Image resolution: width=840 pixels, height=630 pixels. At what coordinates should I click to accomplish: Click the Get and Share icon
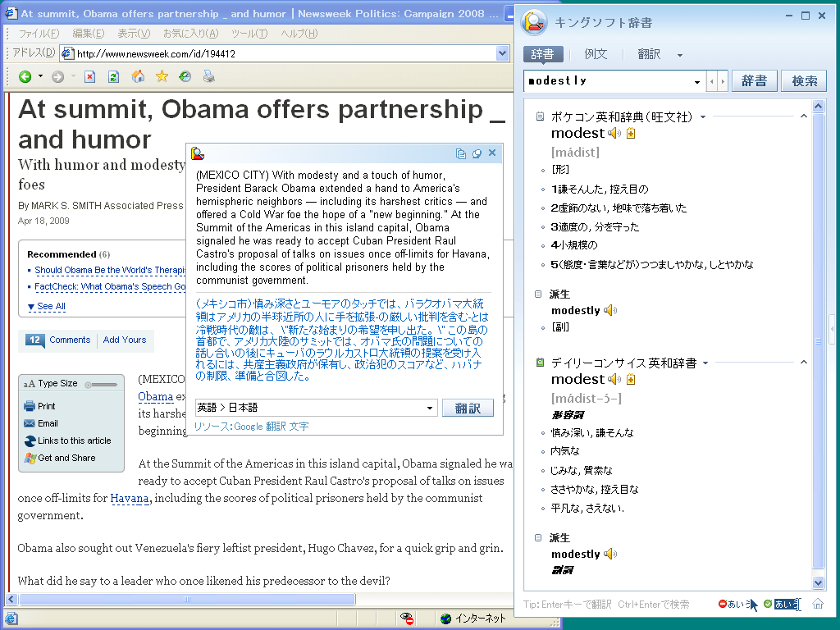30,458
